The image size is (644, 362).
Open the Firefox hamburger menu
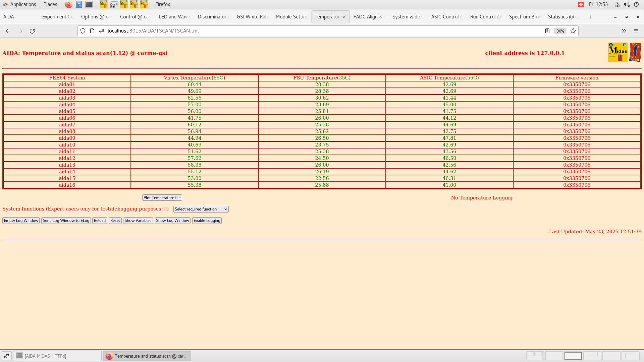(x=636, y=31)
